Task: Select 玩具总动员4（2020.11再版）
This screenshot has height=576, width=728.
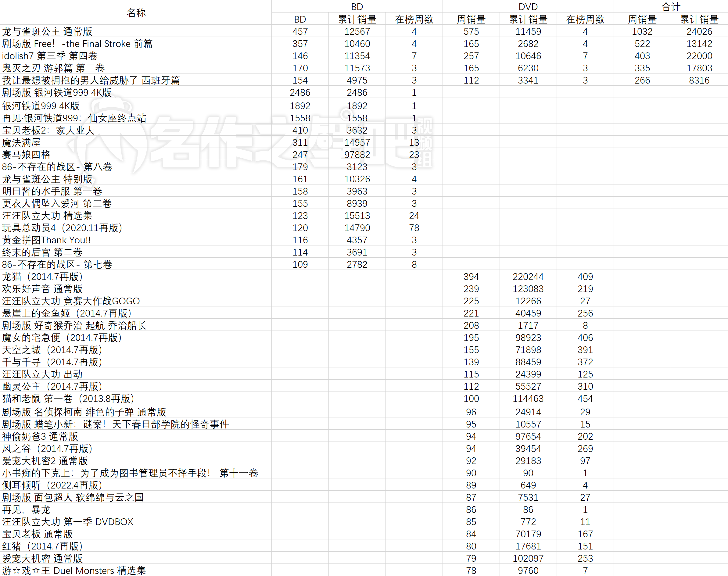Action: 63,228
